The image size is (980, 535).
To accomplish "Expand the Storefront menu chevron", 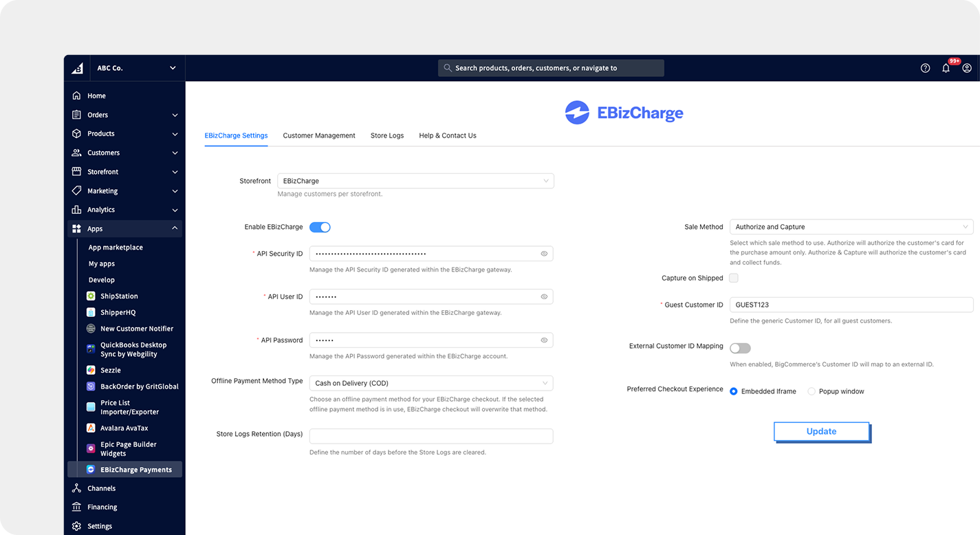I will pos(175,172).
